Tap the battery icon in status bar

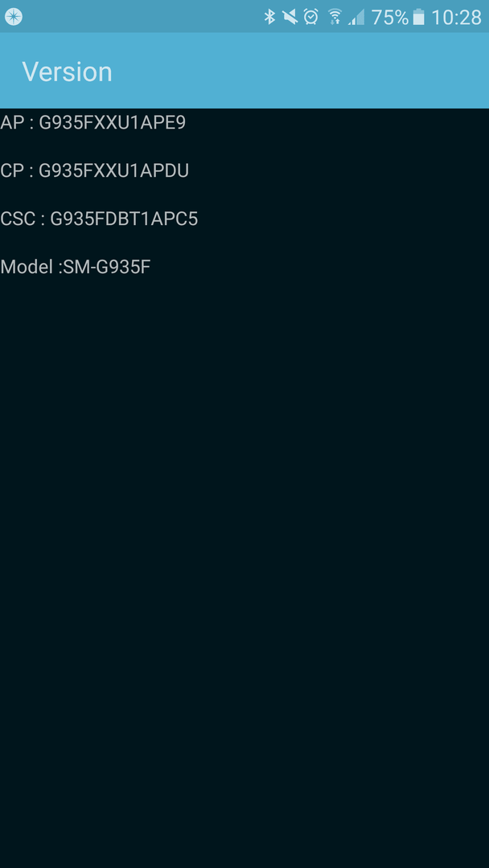point(419,17)
